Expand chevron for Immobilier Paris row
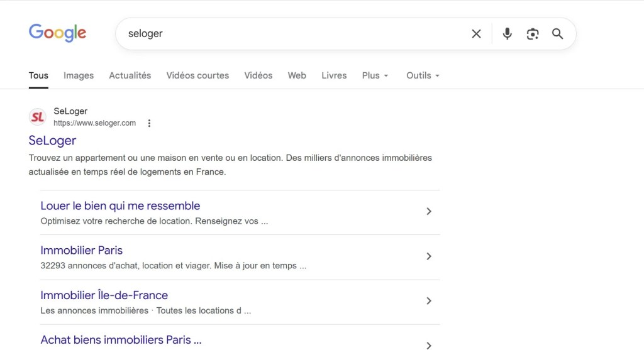644x350 pixels. (x=429, y=256)
